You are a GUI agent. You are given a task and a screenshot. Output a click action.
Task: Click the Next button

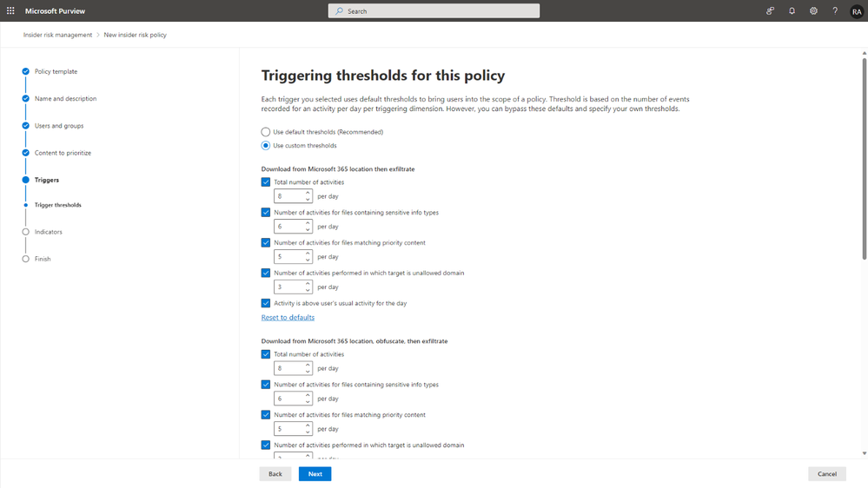tap(315, 473)
